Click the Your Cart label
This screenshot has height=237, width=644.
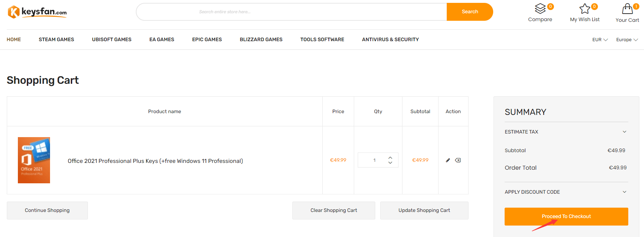(x=627, y=20)
